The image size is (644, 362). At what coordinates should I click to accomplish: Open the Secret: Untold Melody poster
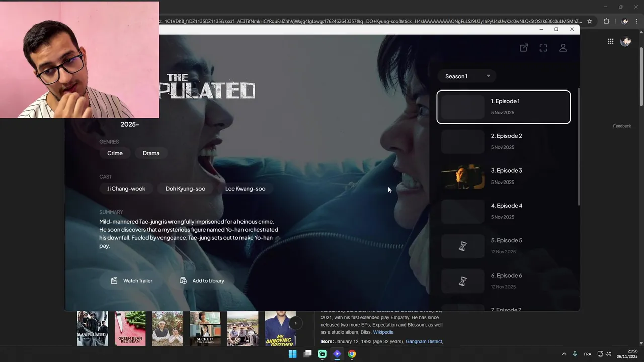point(205,328)
